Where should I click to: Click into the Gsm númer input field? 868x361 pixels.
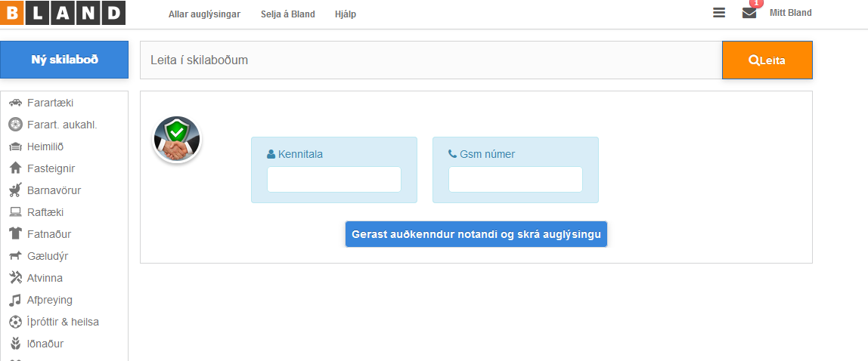click(x=515, y=180)
